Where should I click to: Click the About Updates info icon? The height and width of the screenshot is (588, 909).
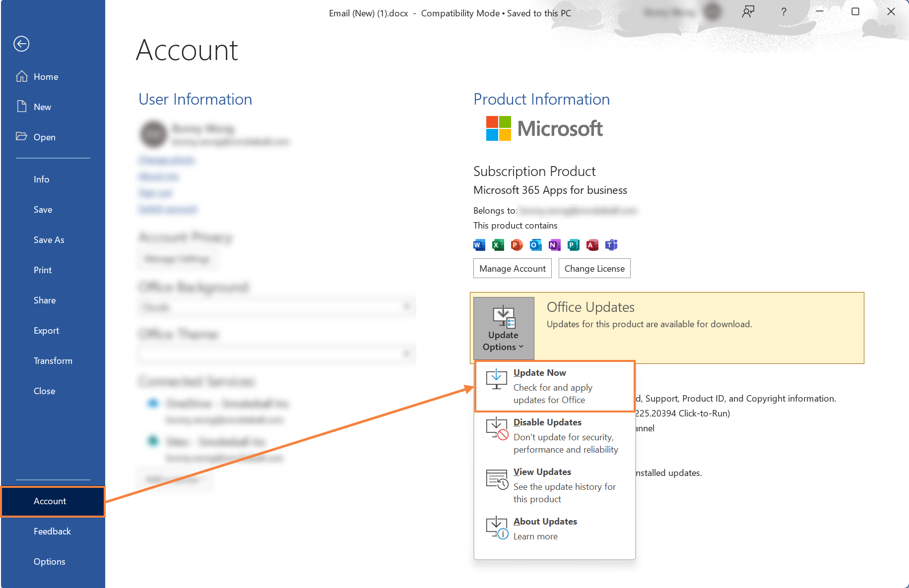(x=497, y=528)
